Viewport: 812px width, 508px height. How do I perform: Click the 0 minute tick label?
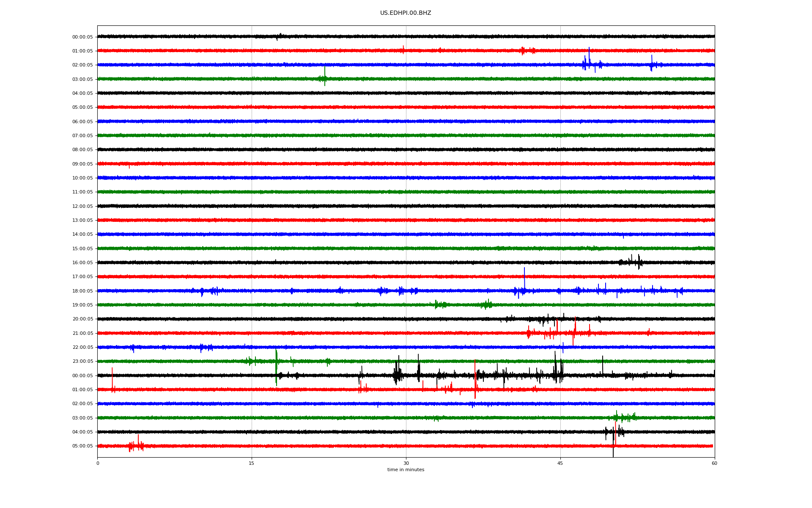pyautogui.click(x=98, y=463)
